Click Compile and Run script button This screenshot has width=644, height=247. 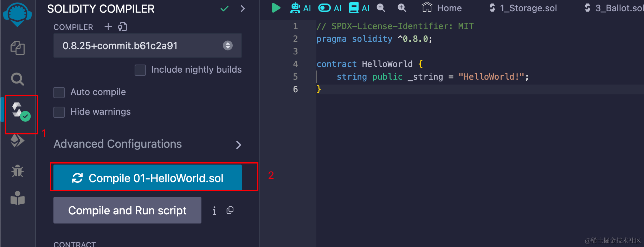127,210
